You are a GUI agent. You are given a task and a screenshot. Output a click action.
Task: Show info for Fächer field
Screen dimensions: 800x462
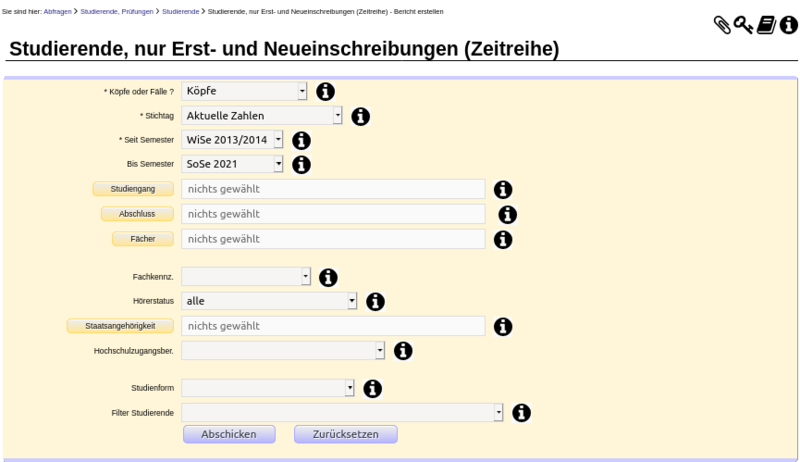point(503,240)
